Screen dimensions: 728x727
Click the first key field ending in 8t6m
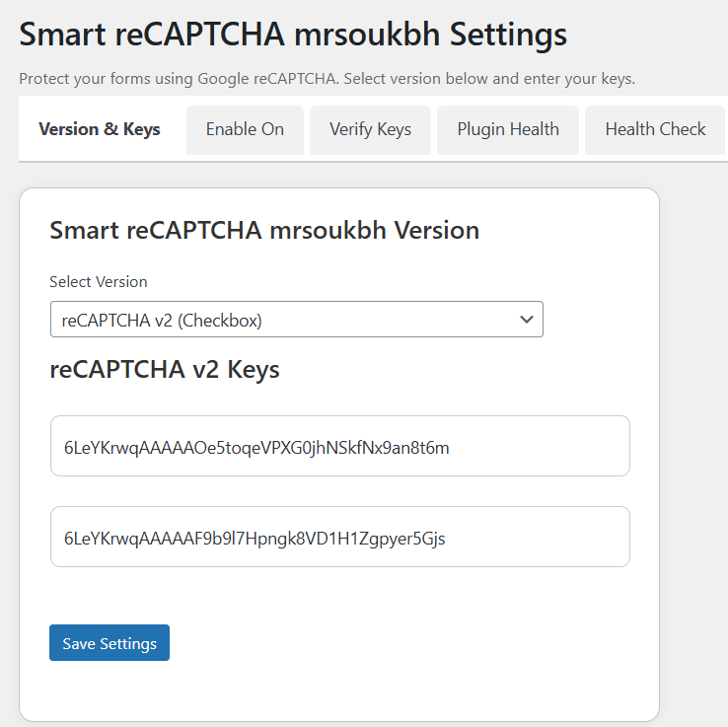(x=339, y=447)
